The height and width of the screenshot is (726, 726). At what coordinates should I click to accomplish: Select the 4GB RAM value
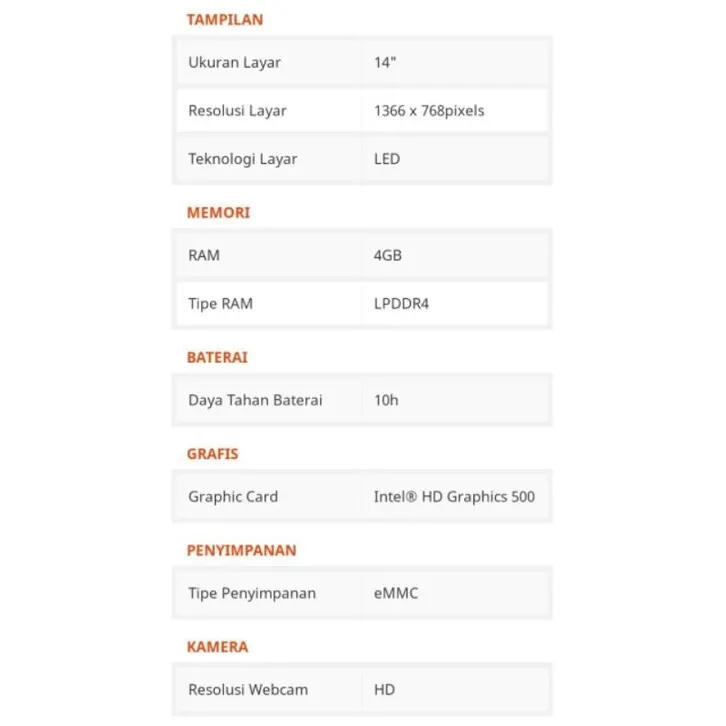coord(388,255)
